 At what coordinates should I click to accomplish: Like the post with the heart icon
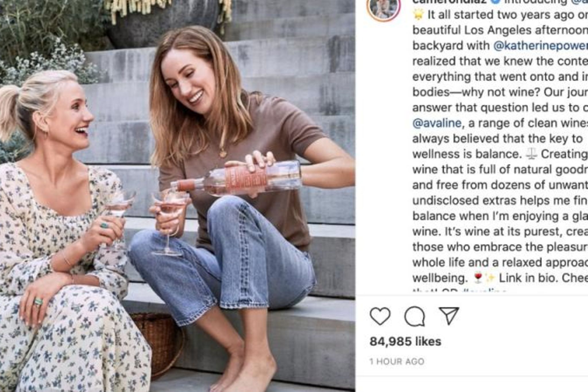(x=380, y=316)
